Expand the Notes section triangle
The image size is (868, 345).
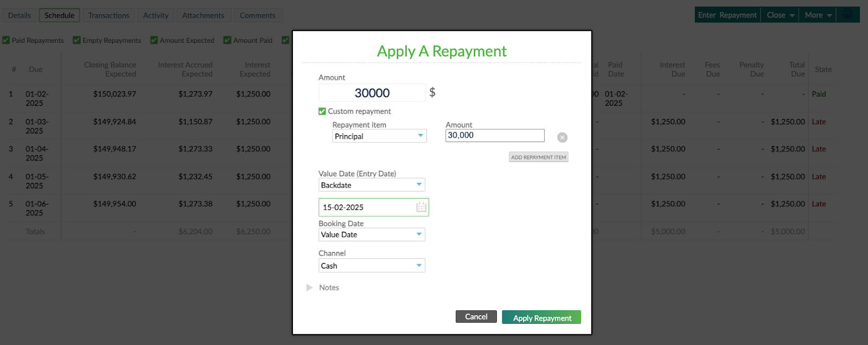[309, 287]
